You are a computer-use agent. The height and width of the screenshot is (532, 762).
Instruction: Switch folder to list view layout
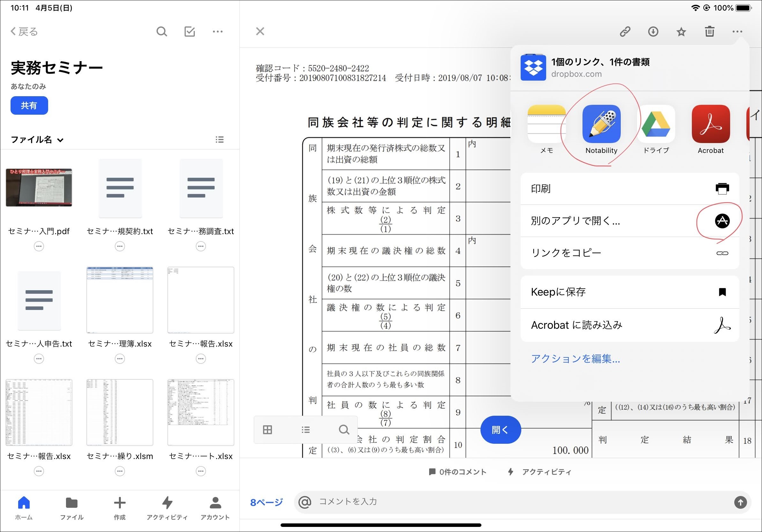point(219,140)
